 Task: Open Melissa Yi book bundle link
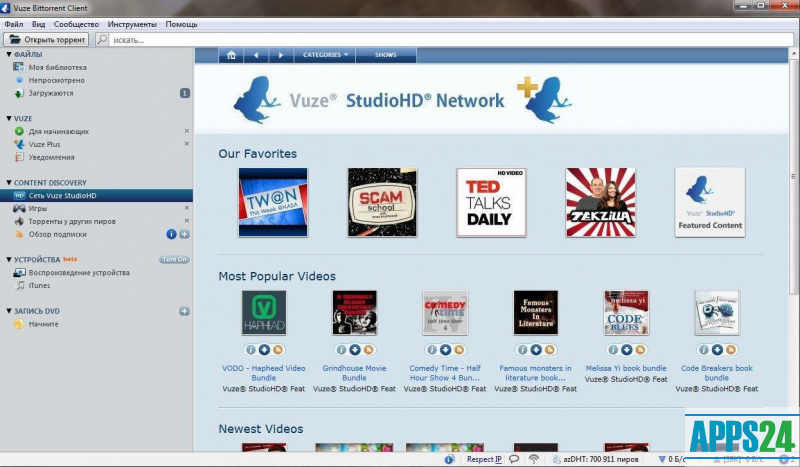[626, 368]
